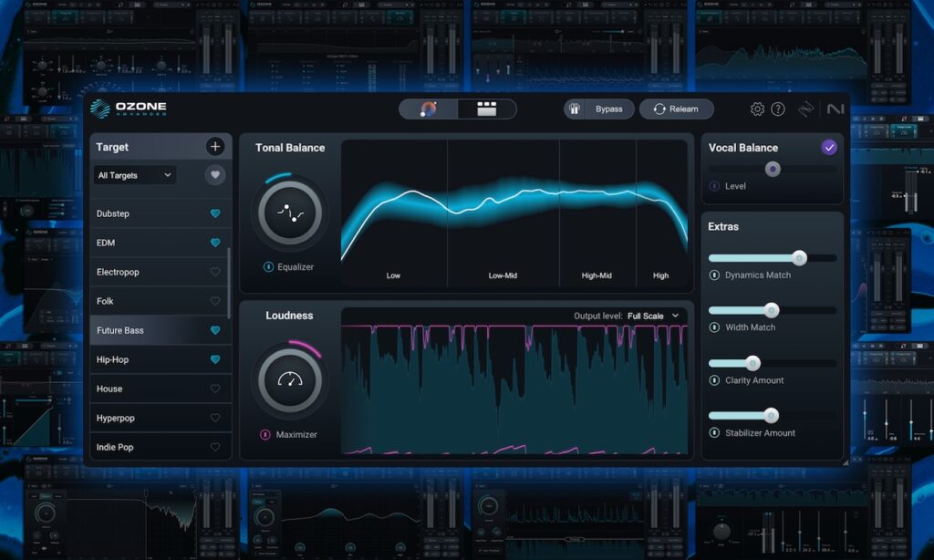Screen dimensions: 934x560
Task: Toggle the Dynamics Match power icon
Action: [x=714, y=275]
